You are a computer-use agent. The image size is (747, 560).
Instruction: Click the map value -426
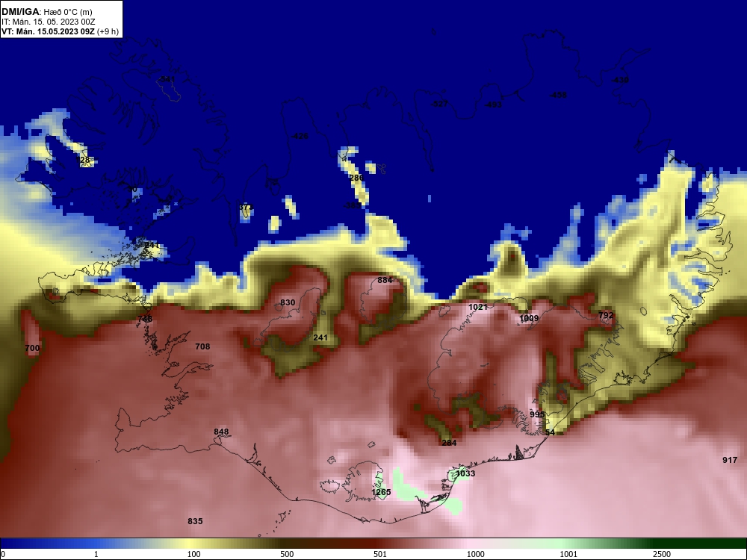point(300,136)
